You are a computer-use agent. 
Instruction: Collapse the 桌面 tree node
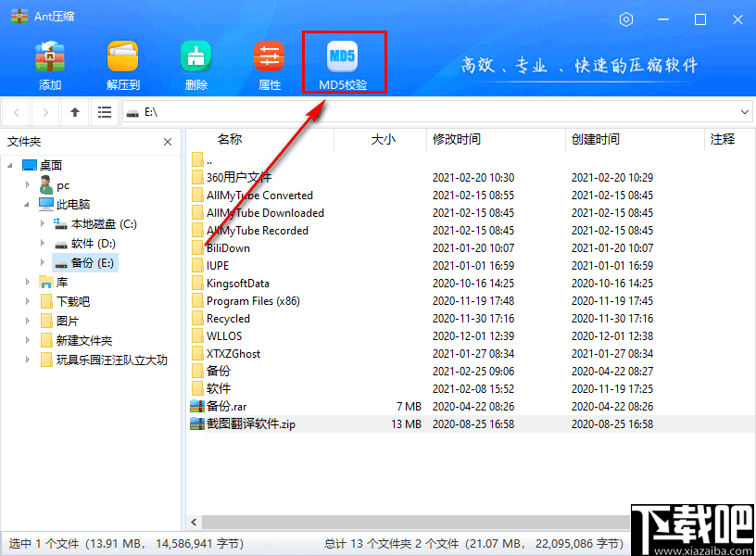pyautogui.click(x=10, y=165)
